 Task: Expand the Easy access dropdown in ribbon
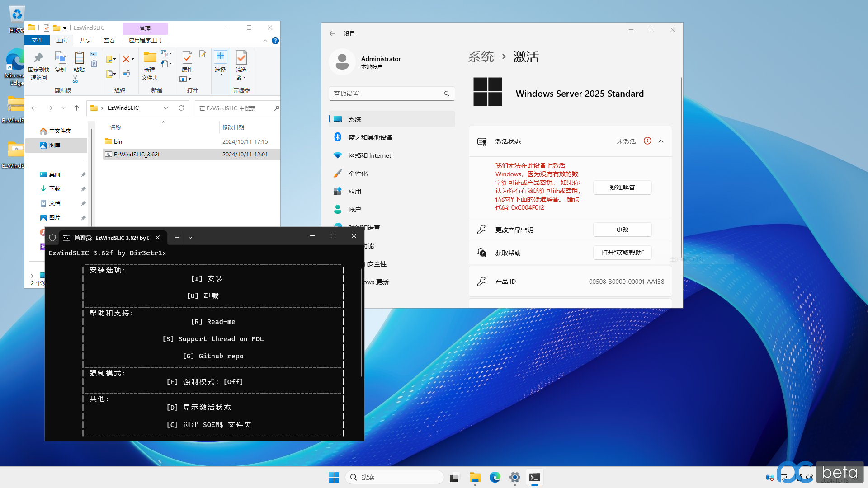(166, 64)
